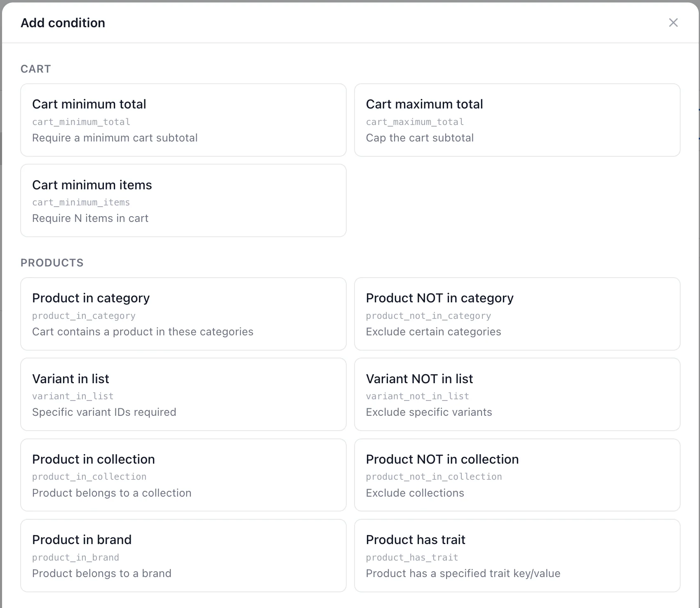Close the Add condition dialog
This screenshot has width=700, height=608.
pos(673,23)
